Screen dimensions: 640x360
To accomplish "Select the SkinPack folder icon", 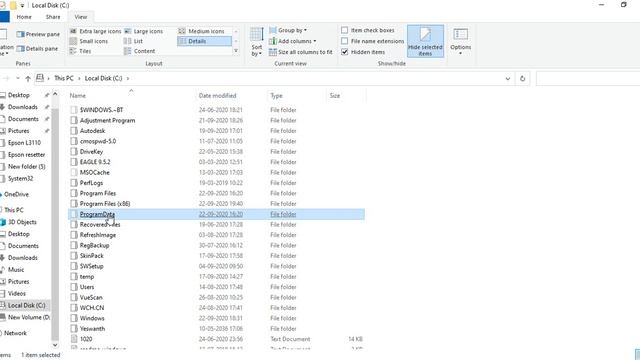I will [73, 256].
